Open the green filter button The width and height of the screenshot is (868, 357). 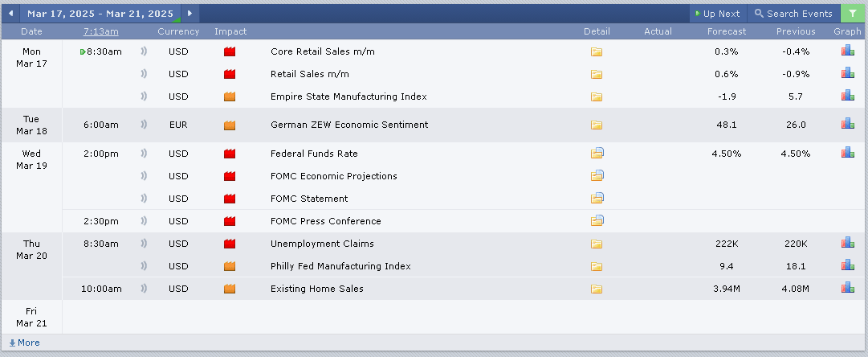(x=852, y=14)
